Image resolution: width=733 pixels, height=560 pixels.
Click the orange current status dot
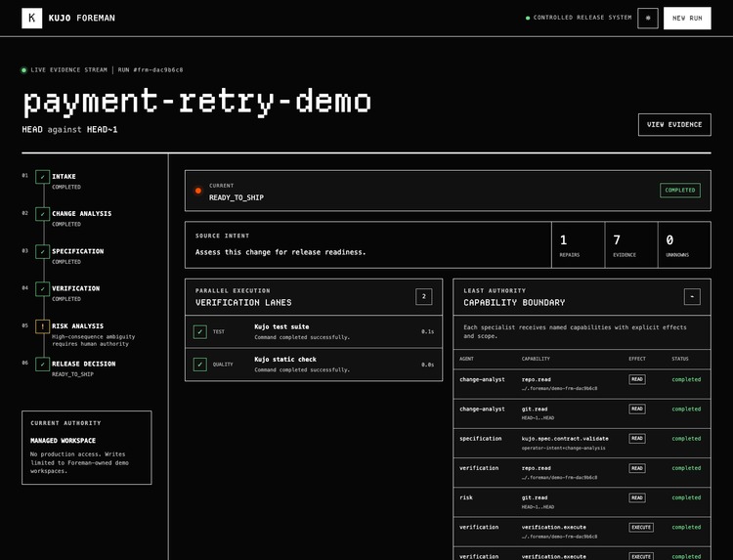[x=198, y=191]
